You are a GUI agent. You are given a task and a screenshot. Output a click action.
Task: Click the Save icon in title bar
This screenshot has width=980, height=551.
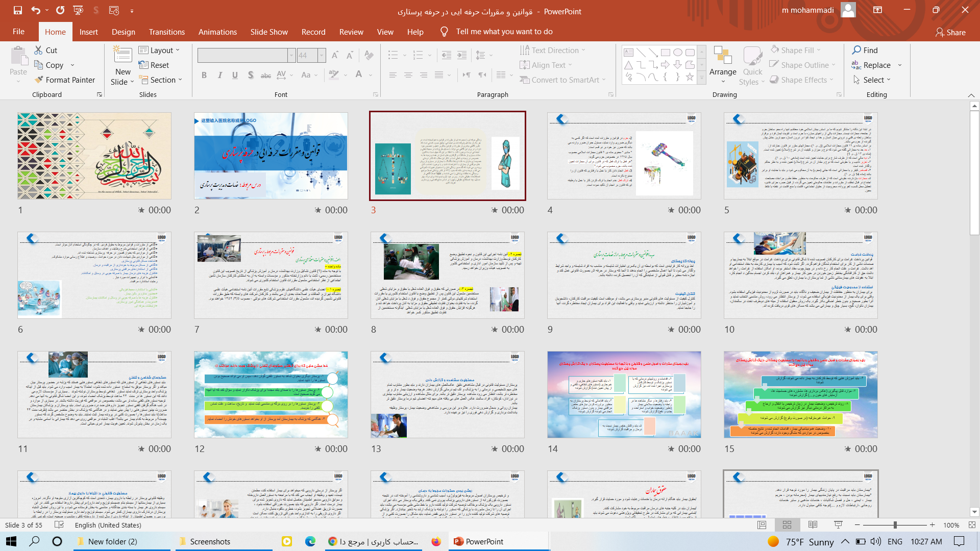point(18,10)
